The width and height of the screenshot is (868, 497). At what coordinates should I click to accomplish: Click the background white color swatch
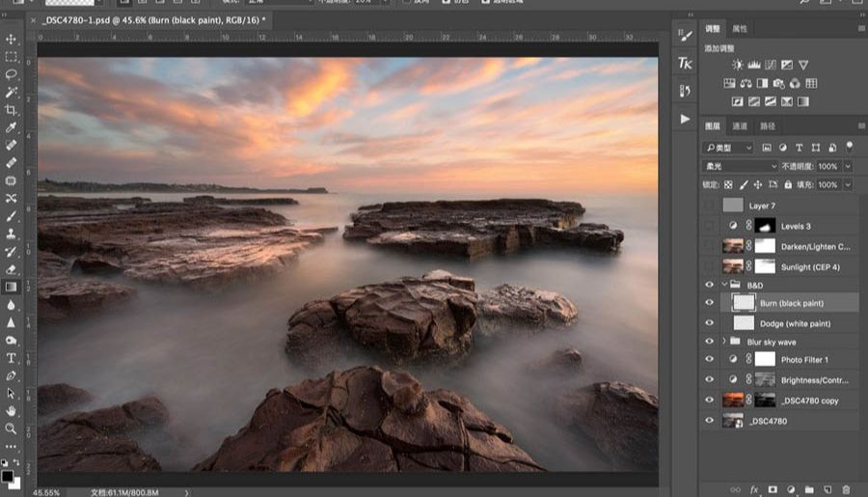tap(16, 484)
